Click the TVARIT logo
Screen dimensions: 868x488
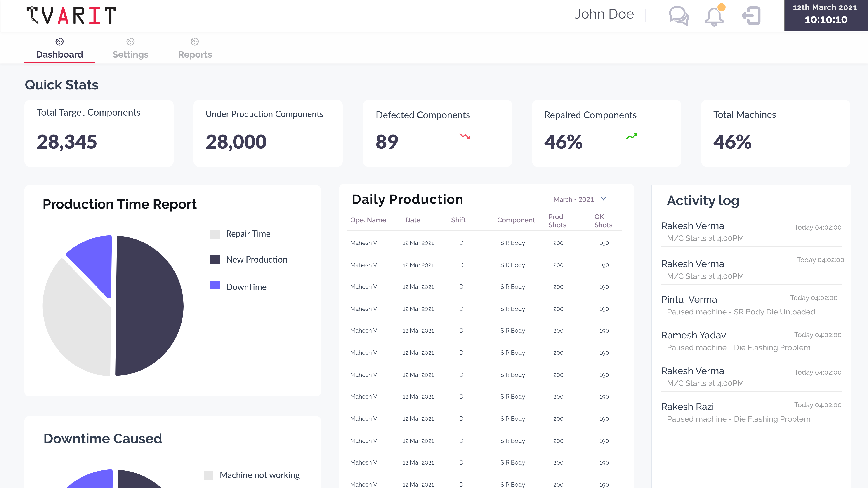[x=71, y=16]
